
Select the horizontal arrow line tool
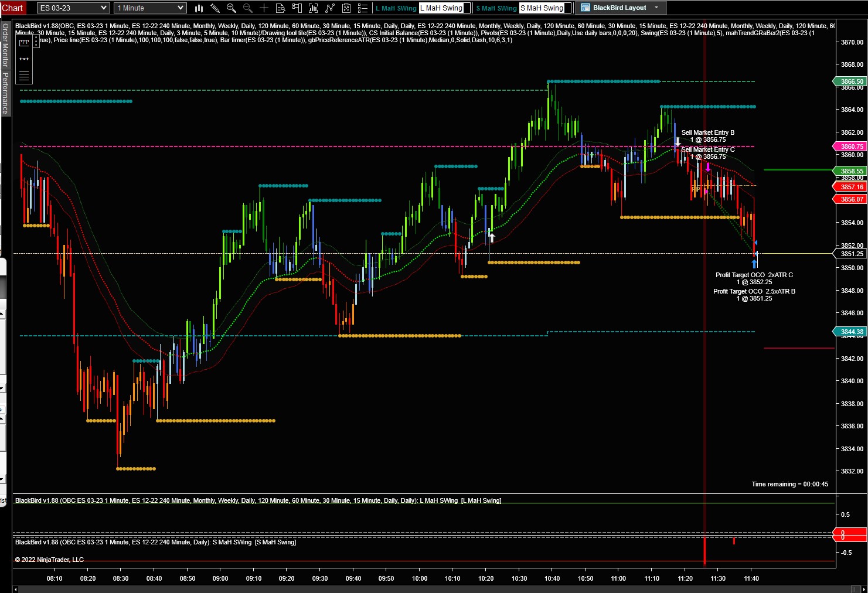[x=24, y=59]
